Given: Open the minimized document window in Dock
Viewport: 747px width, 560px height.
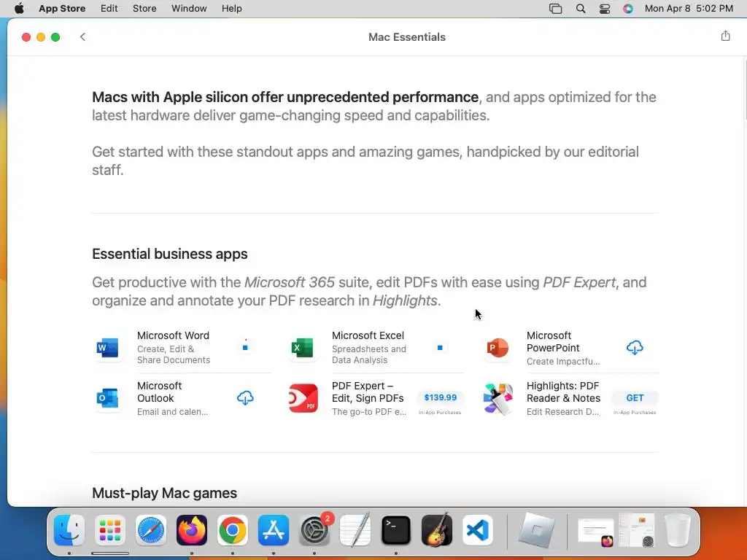Looking at the screenshot, I should point(595,531).
